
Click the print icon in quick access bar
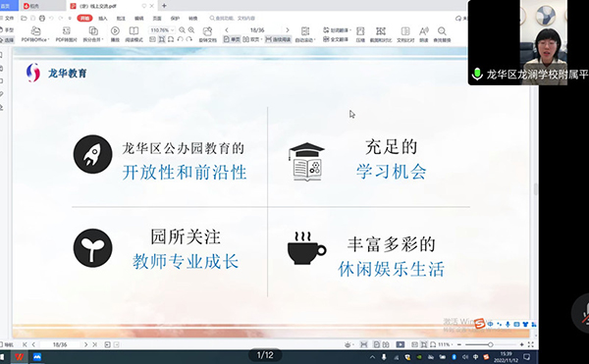click(42, 18)
